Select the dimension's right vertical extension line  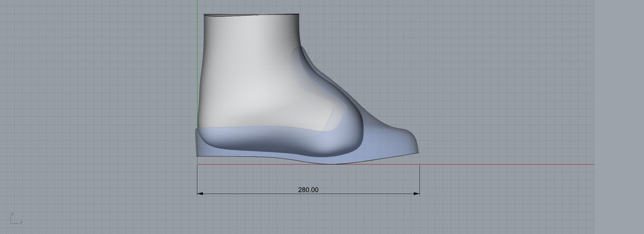tap(419, 178)
